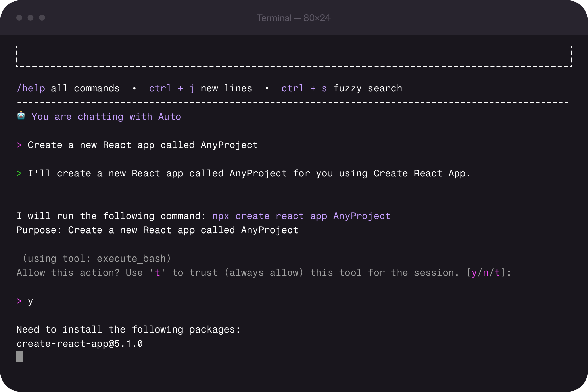588x392 pixels.
Task: Click the pink prompt arrow before 'y' reply
Action: point(19,301)
